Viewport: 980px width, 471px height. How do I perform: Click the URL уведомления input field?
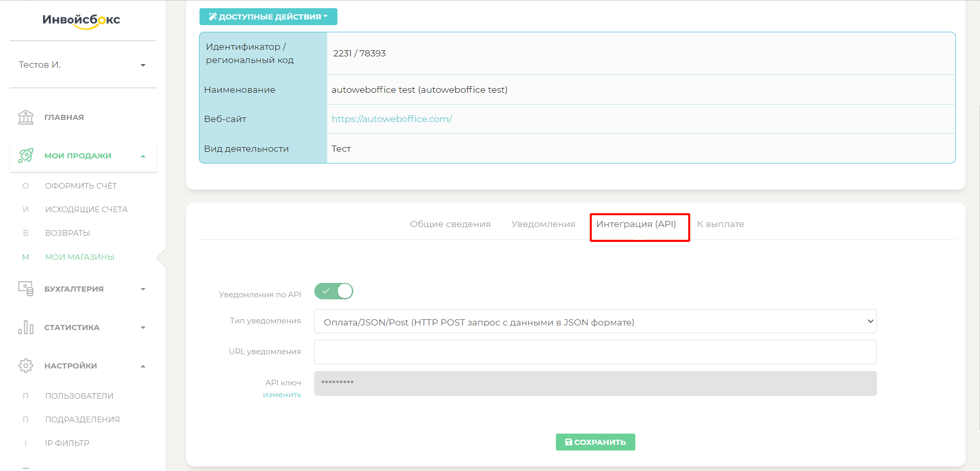[x=595, y=352]
